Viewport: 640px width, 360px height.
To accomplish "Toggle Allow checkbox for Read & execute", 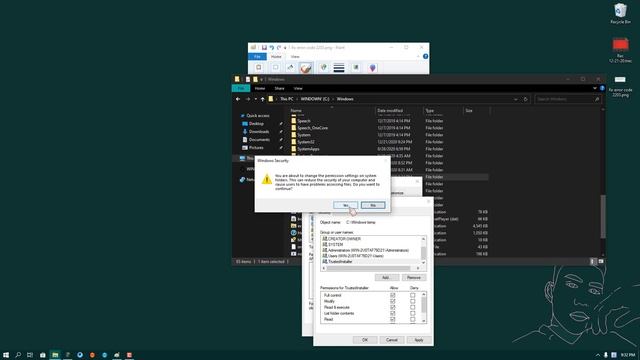I will (x=393, y=307).
